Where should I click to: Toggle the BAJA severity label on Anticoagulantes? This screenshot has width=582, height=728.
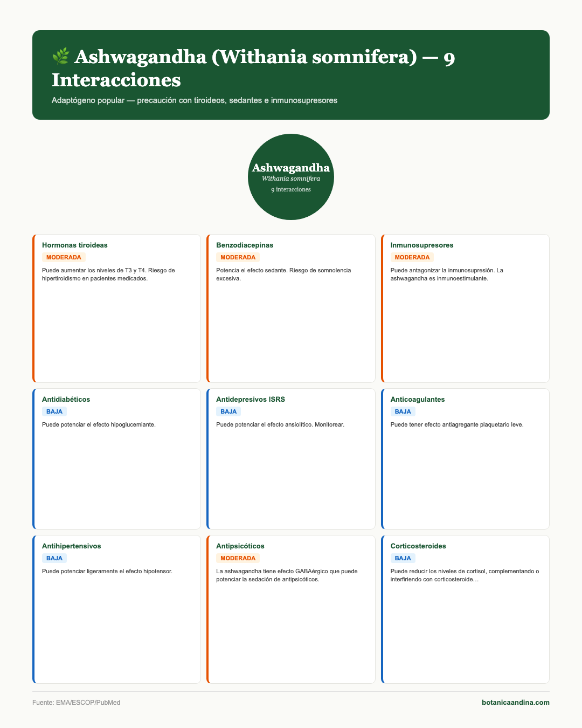(403, 411)
